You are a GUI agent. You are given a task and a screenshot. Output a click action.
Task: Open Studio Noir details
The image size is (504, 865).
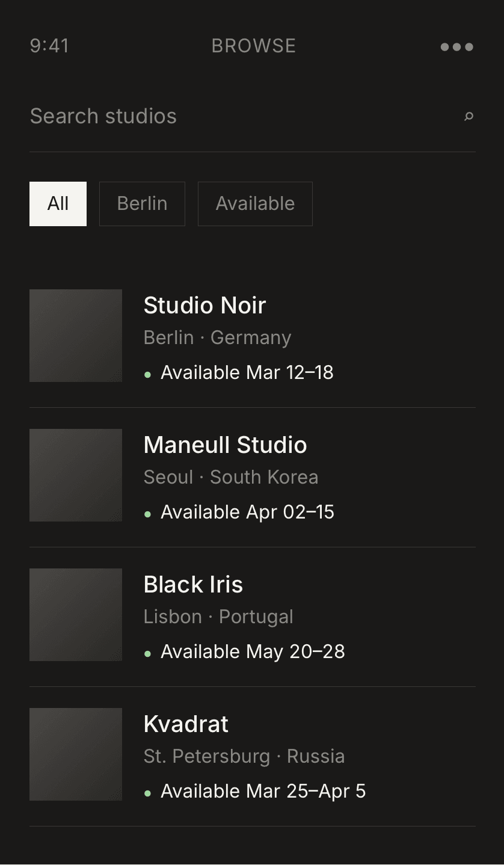coord(204,306)
